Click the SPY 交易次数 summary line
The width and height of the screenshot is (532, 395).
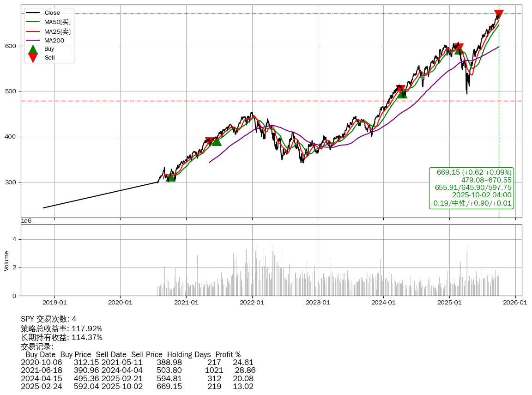(48, 319)
